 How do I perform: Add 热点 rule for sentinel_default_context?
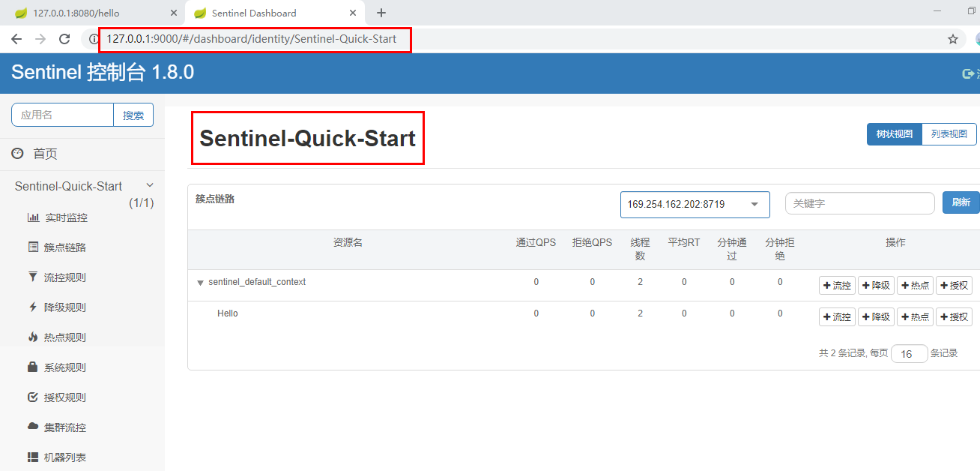click(915, 285)
